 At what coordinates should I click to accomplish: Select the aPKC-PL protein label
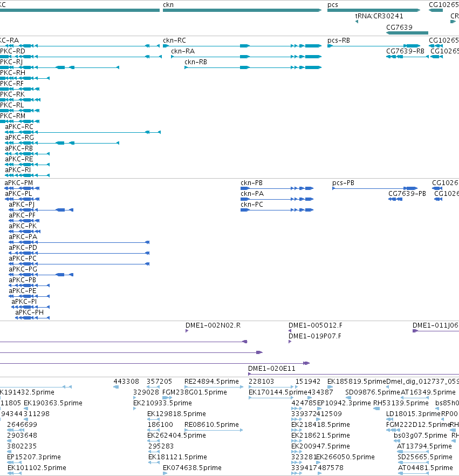pos(18,194)
